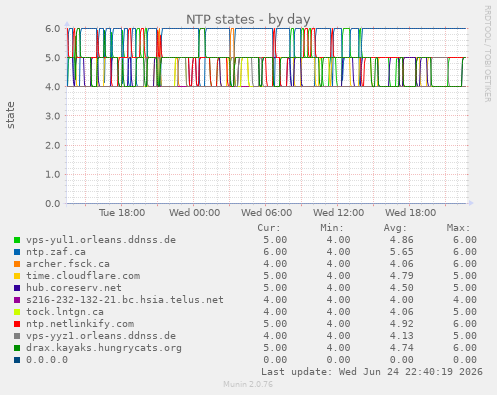Click hub.coreserv.net average value 4.50
497x395 pixels.
(402, 288)
